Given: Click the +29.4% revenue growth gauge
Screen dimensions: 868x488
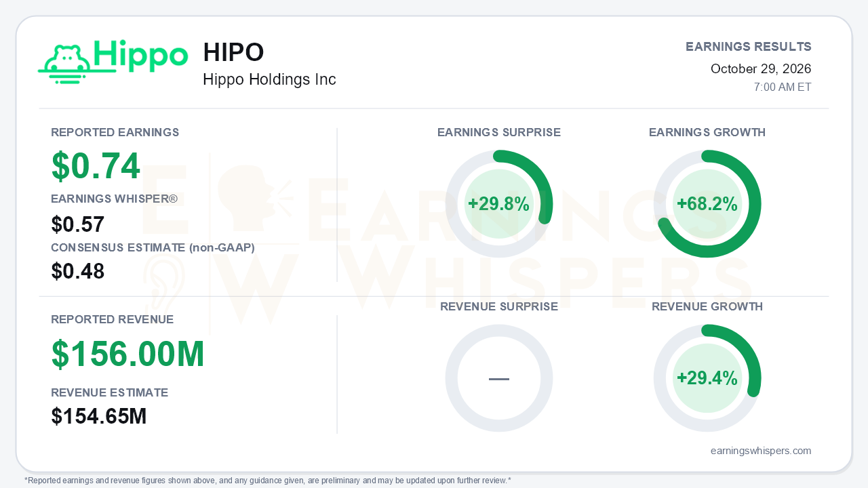Looking at the screenshot, I should pyautogui.click(x=707, y=378).
